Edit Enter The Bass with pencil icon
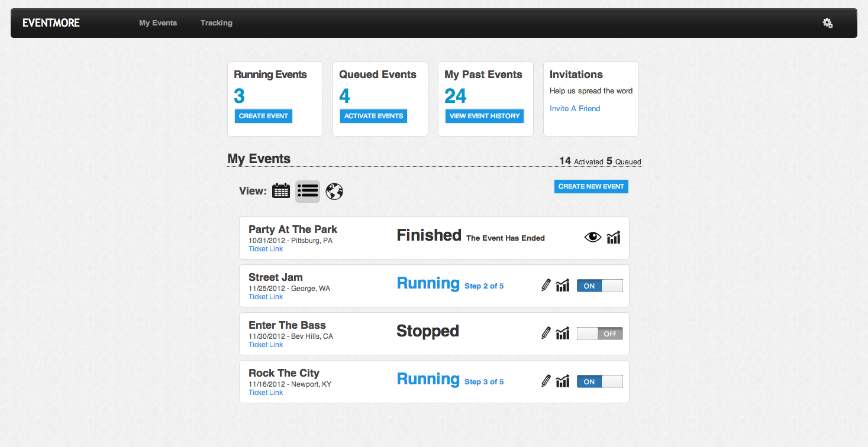 [x=546, y=333]
